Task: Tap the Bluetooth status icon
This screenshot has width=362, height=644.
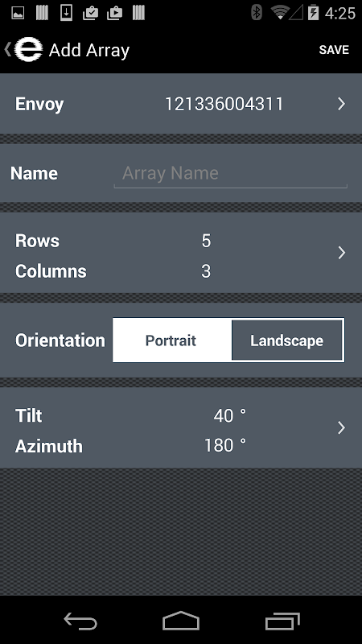Action: (x=257, y=13)
